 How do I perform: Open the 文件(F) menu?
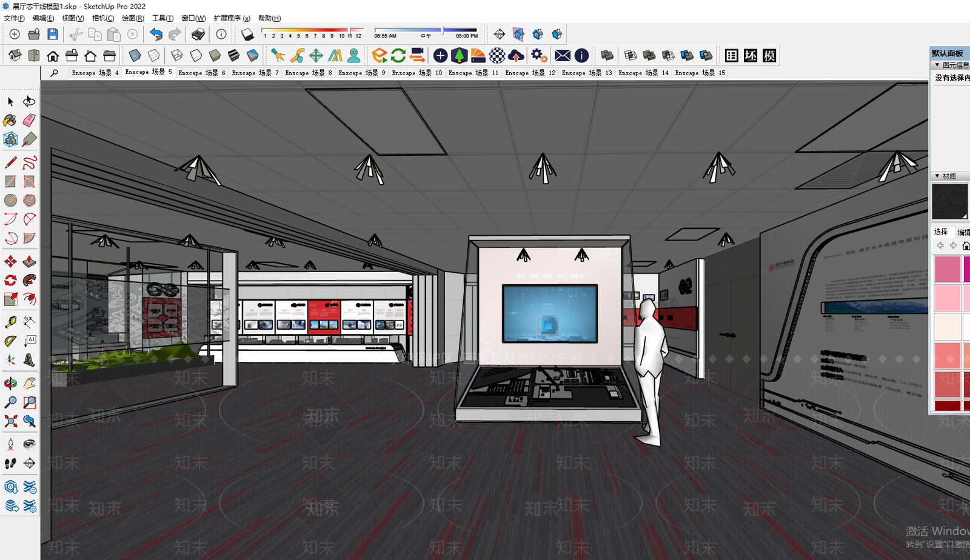point(15,18)
